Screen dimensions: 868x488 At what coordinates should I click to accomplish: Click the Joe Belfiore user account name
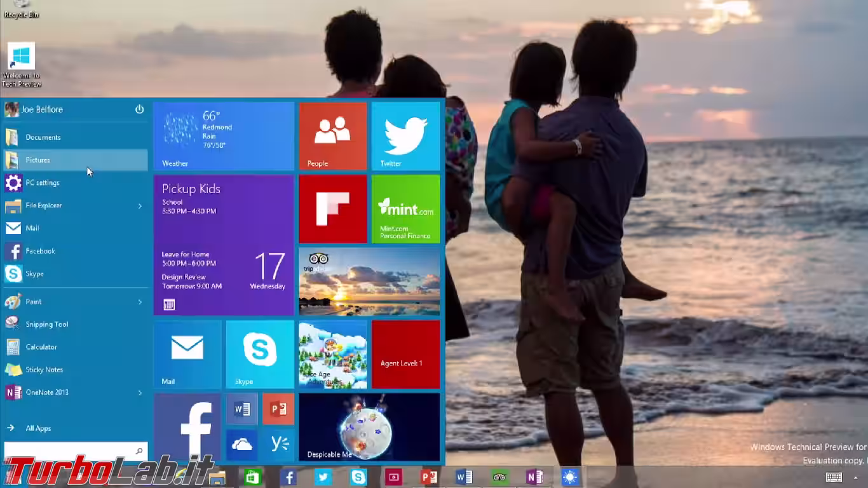pos(42,109)
